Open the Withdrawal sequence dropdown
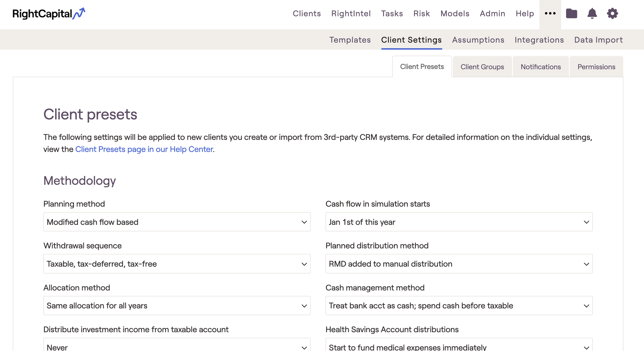The width and height of the screenshot is (644, 351). 177,264
